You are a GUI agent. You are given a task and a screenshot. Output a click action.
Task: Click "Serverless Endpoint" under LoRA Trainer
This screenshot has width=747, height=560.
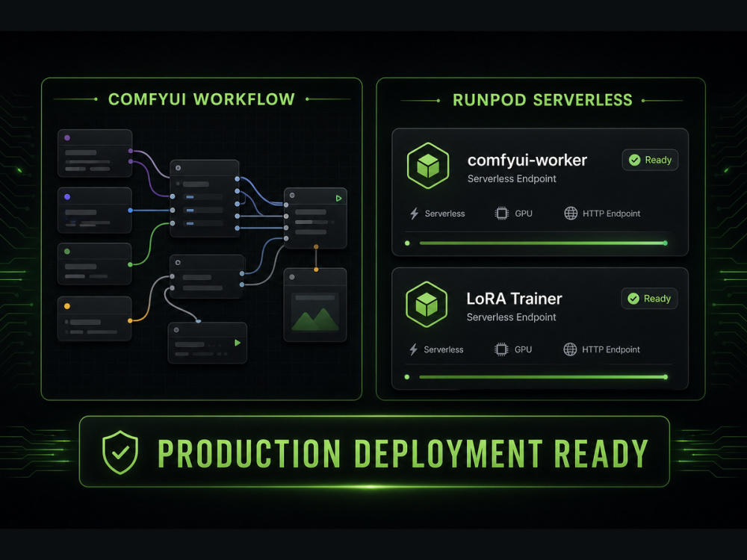coord(511,317)
